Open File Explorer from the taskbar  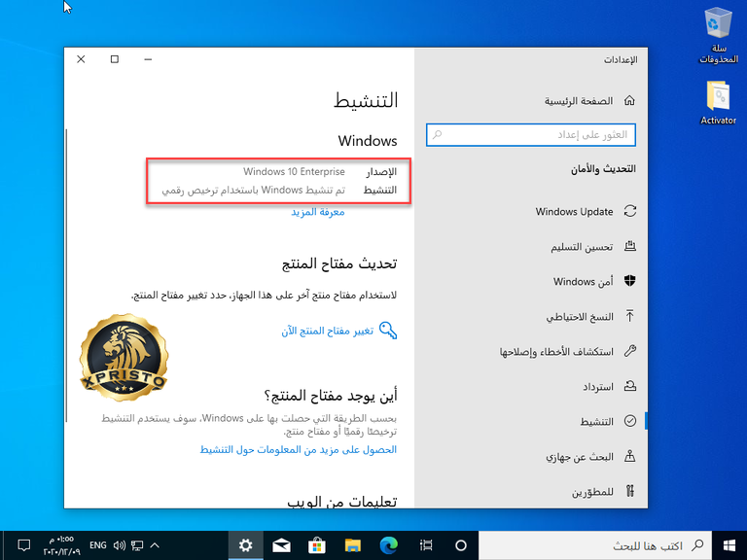[352, 545]
